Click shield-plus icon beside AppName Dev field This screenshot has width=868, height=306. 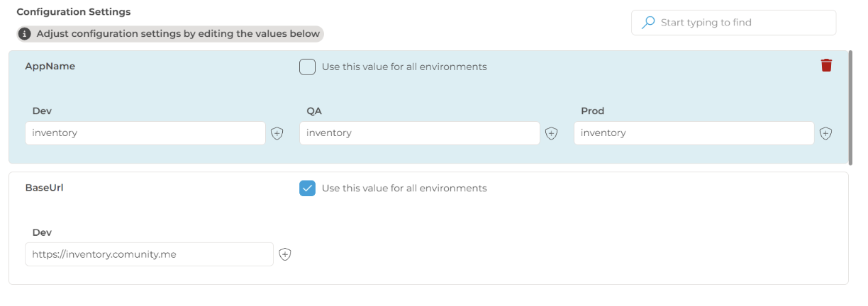tap(277, 133)
